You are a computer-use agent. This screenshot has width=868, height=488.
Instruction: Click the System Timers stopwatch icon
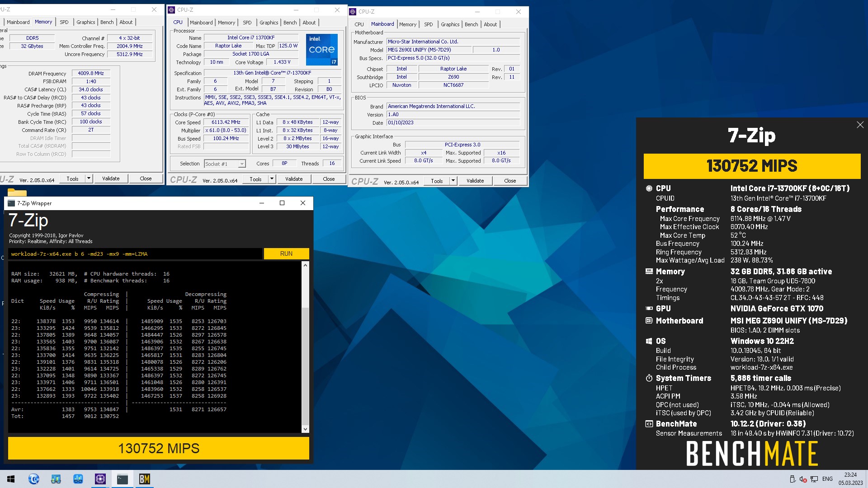[x=649, y=378]
